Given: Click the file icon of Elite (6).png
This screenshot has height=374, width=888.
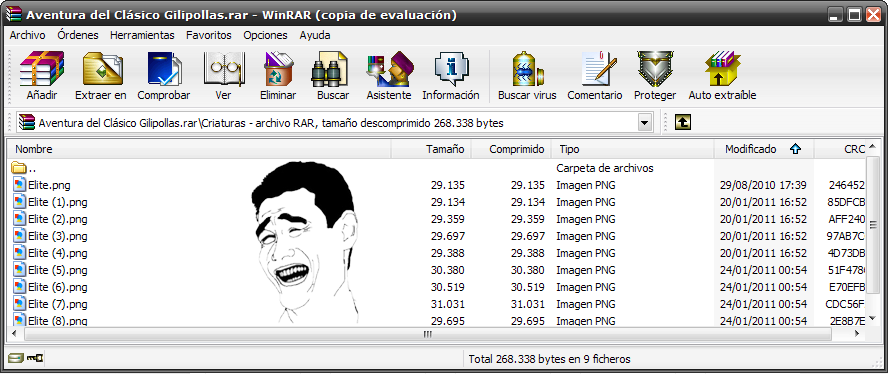Looking at the screenshot, I should pos(20,287).
